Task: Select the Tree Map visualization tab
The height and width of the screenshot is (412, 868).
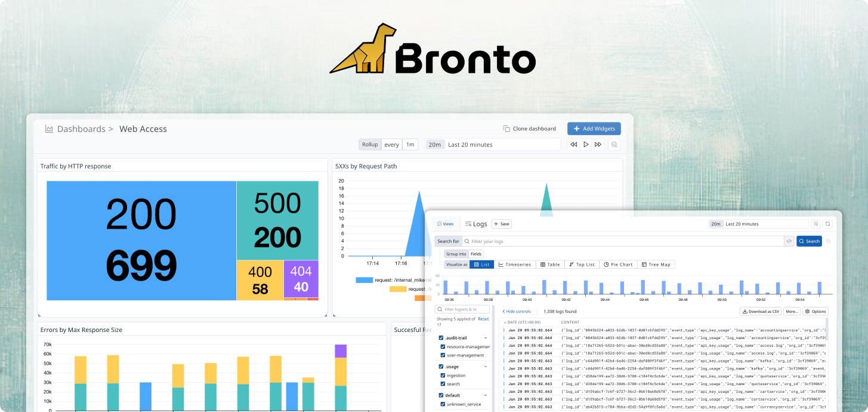Action: click(656, 265)
